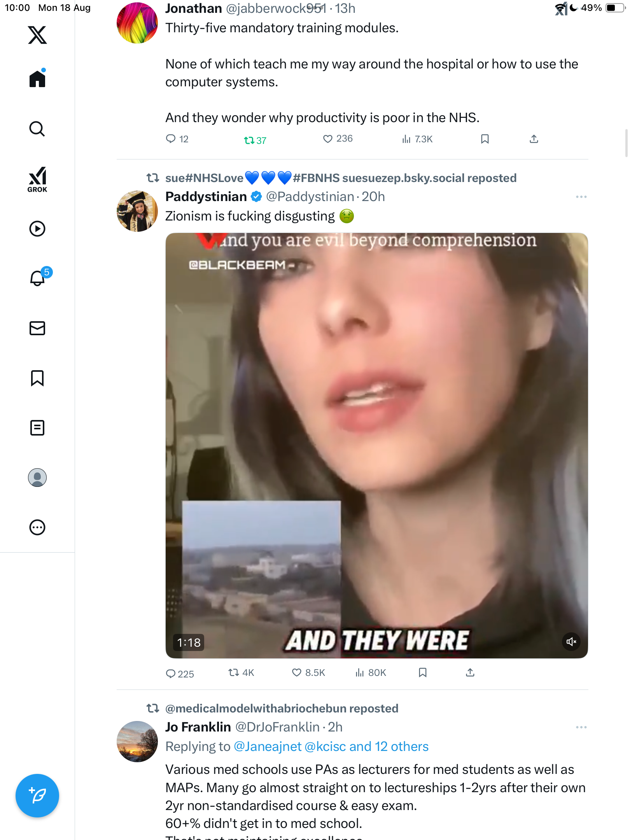
Task: Tap the compose new post button
Action: [37, 795]
